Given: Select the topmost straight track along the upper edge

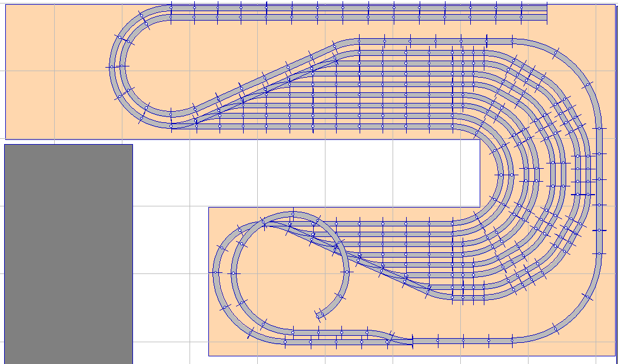Looking at the screenshot, I should (353, 5).
